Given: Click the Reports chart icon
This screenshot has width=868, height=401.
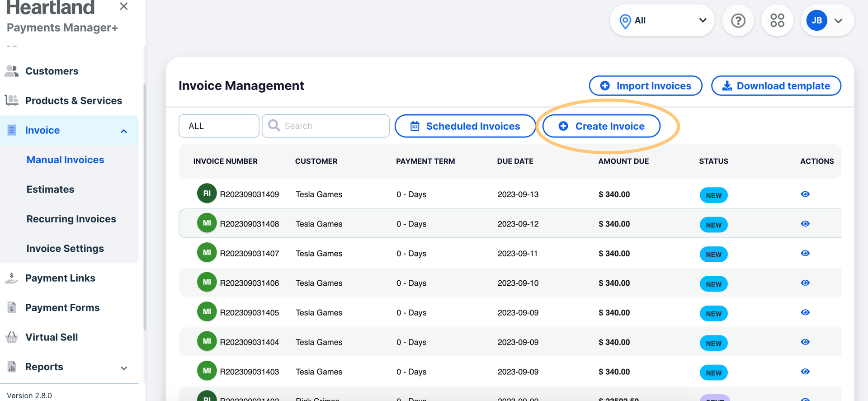Looking at the screenshot, I should (x=12, y=367).
